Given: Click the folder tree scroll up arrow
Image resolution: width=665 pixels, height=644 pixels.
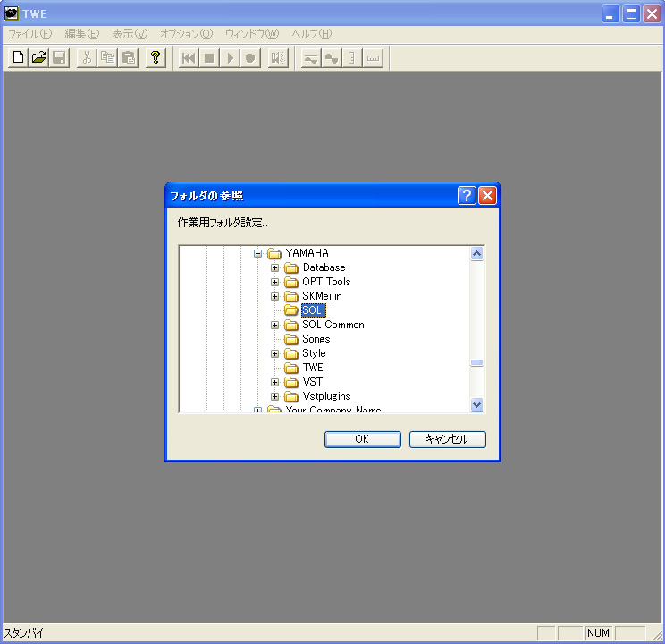Looking at the screenshot, I should (x=476, y=254).
